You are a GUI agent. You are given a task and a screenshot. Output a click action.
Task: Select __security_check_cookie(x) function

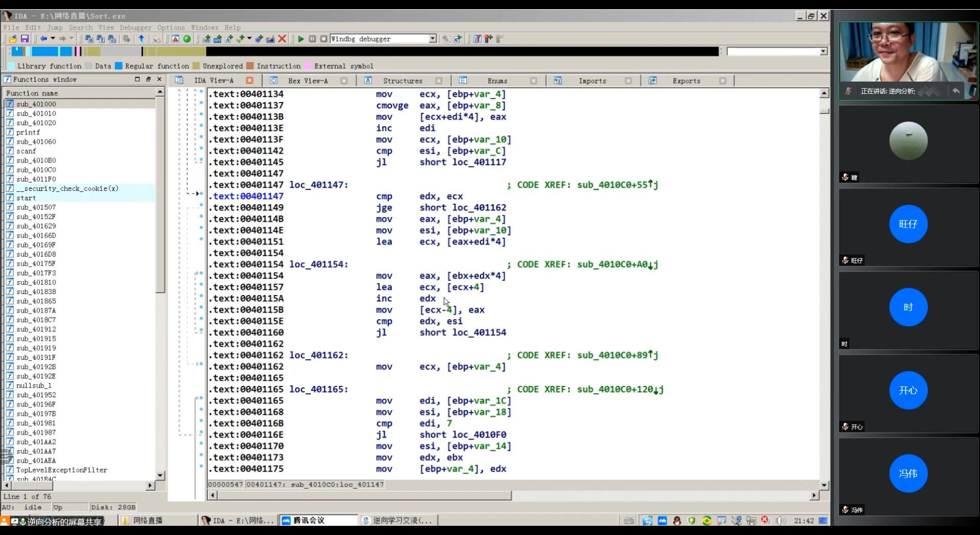coord(80,188)
